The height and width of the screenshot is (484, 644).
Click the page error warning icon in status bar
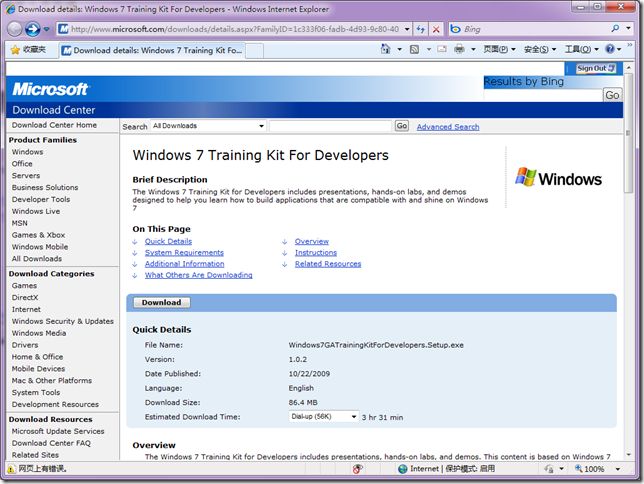pos(11,469)
